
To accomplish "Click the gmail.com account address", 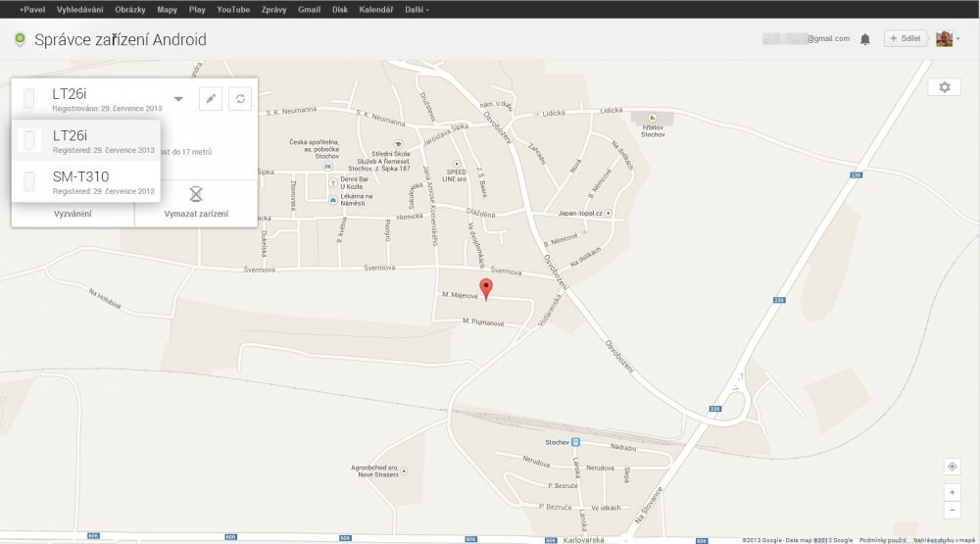I will (807, 38).
